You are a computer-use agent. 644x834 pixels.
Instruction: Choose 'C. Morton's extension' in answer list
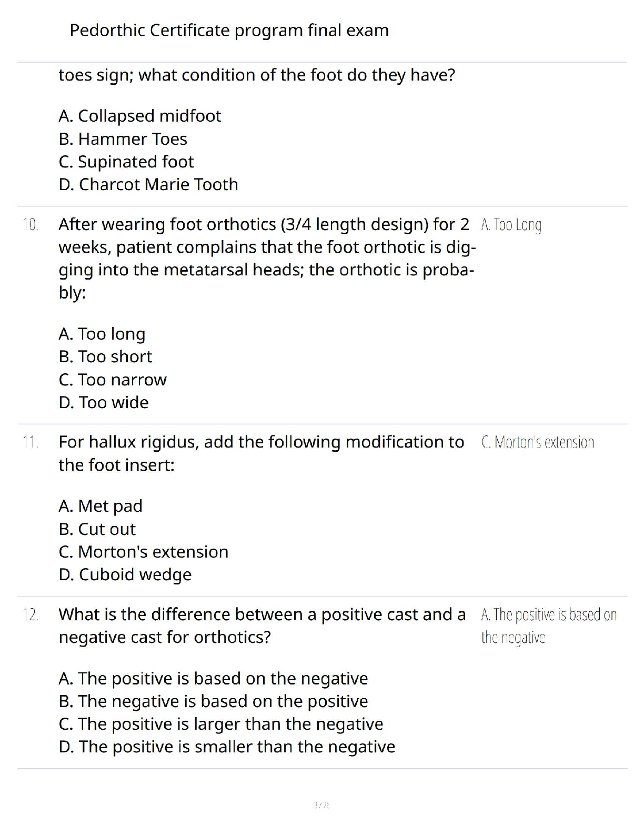(x=143, y=552)
